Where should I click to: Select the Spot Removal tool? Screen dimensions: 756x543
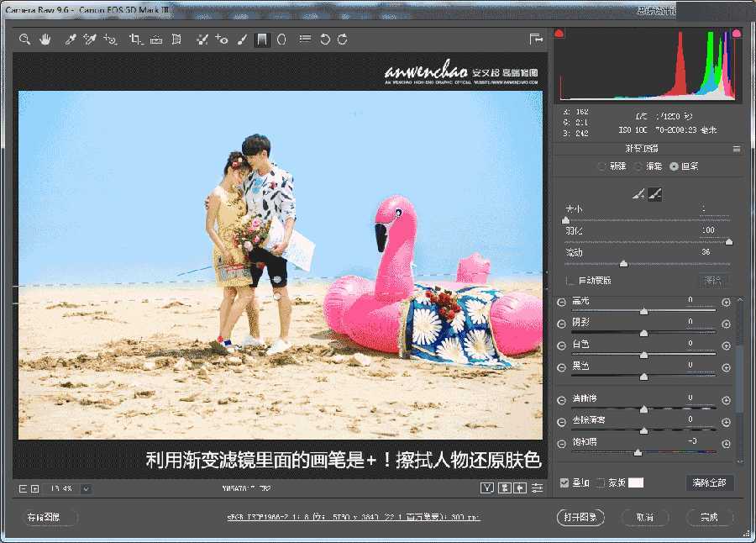click(202, 39)
